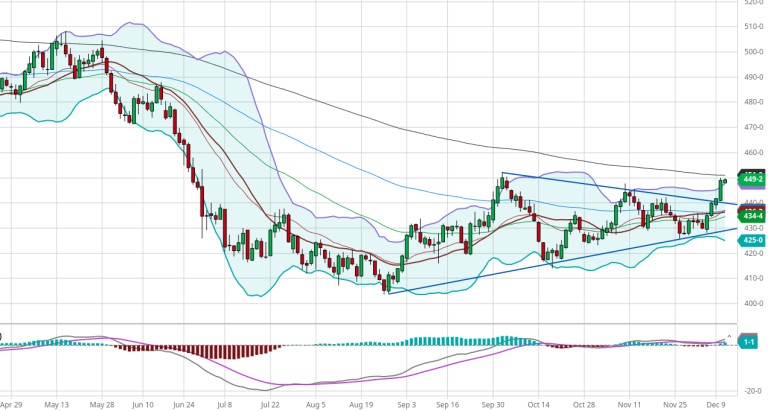Collapse the MACD pane with the caret arrow

click(730, 335)
